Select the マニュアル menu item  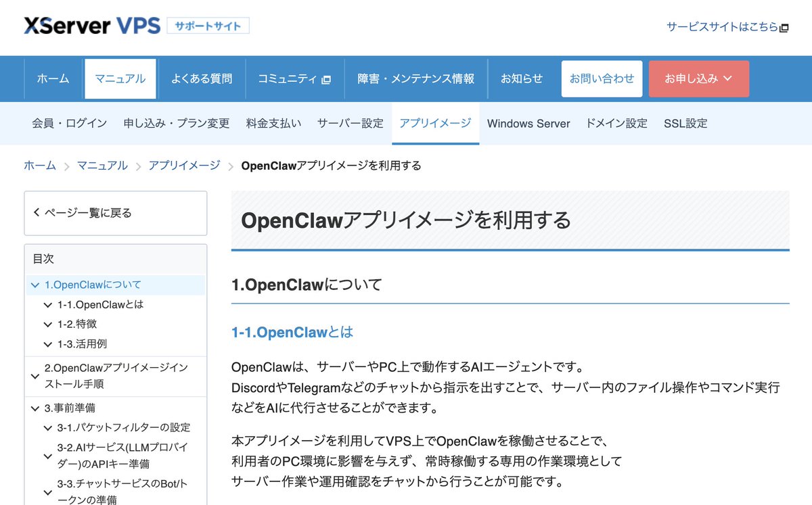pos(120,78)
